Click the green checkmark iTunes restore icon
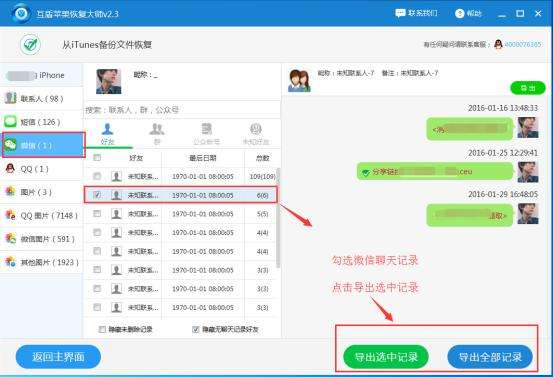 tap(30, 44)
